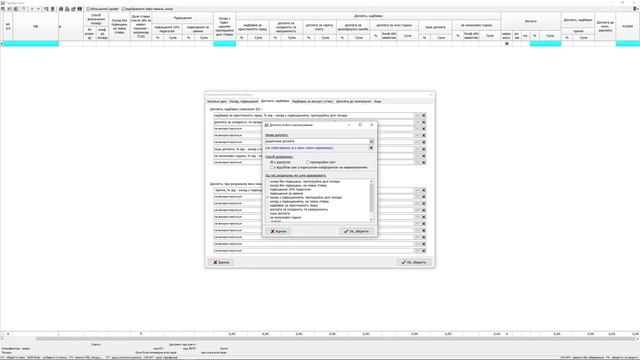Click the name input field in the front dialog
This screenshot has width=640, height=360.
click(x=317, y=141)
